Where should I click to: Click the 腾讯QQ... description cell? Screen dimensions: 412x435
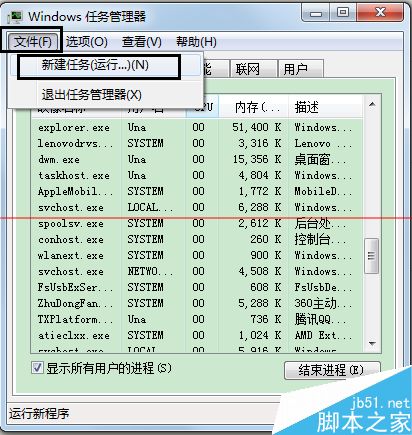[x=320, y=320]
